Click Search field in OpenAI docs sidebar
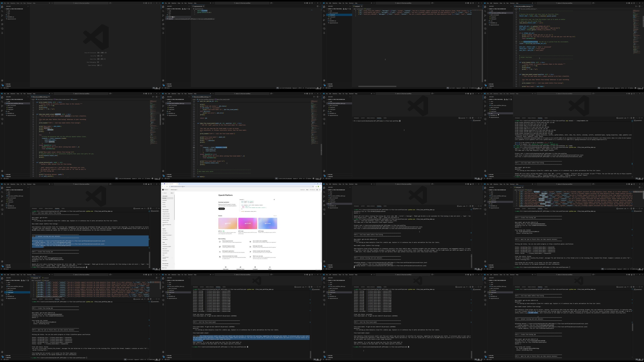 [x=168, y=193]
